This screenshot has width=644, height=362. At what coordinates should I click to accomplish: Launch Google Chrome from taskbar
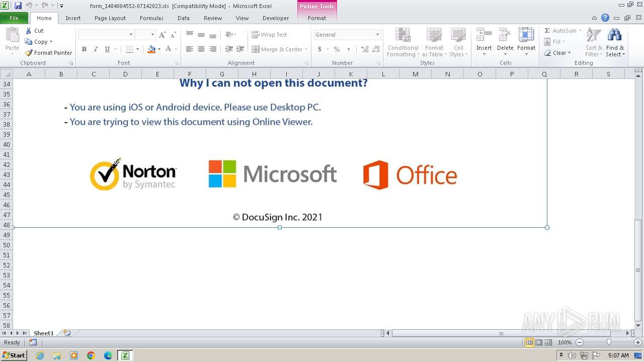91,355
